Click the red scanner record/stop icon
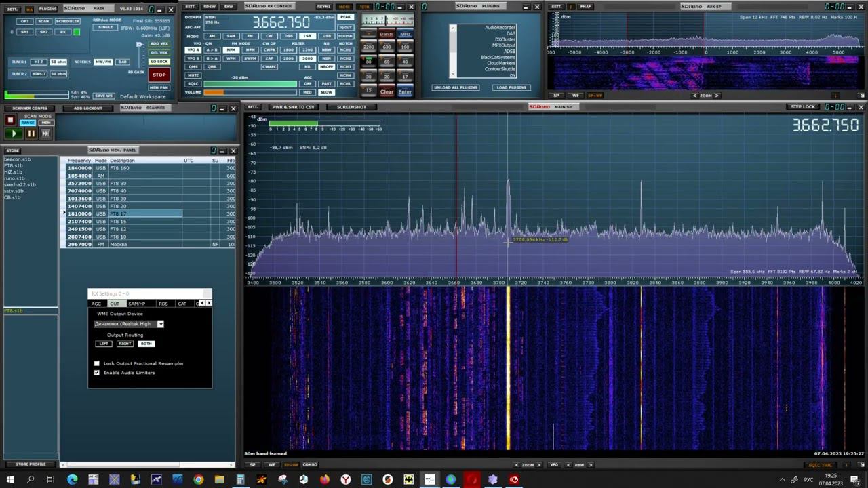This screenshot has height=488, width=868. point(10,120)
